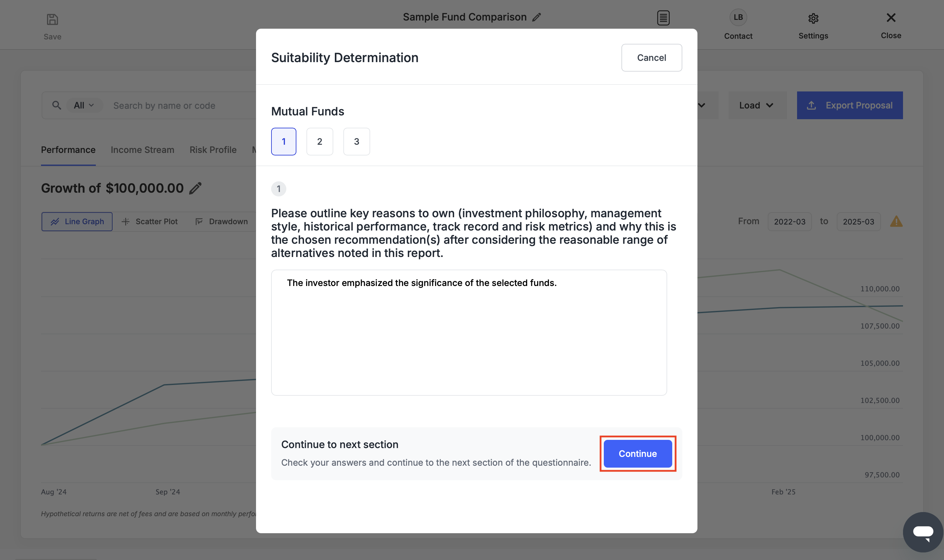
Task: Click the Search by name or code field
Action: [x=164, y=105]
